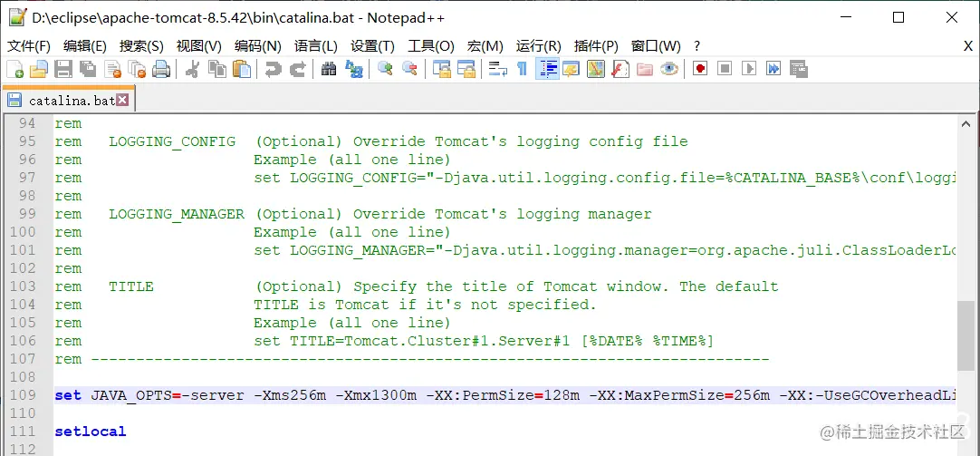The image size is (980, 456).
Task: Click TITLE text on line 103
Action: pos(131,286)
